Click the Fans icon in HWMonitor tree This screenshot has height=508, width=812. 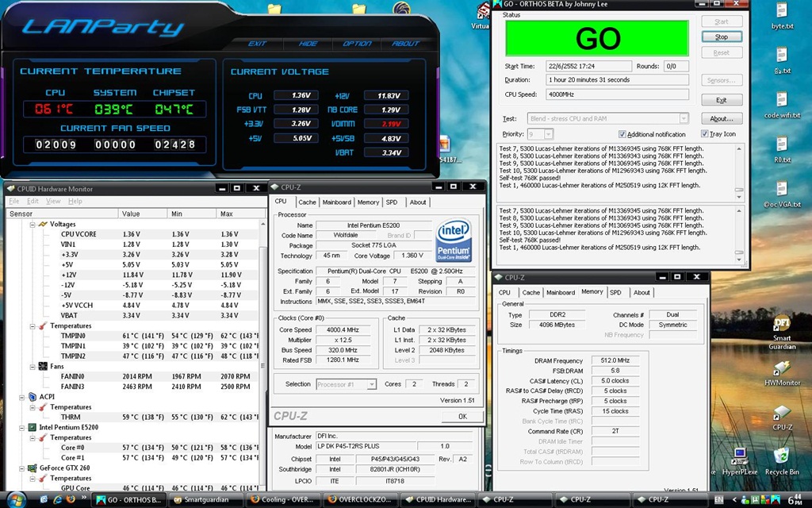pos(43,366)
